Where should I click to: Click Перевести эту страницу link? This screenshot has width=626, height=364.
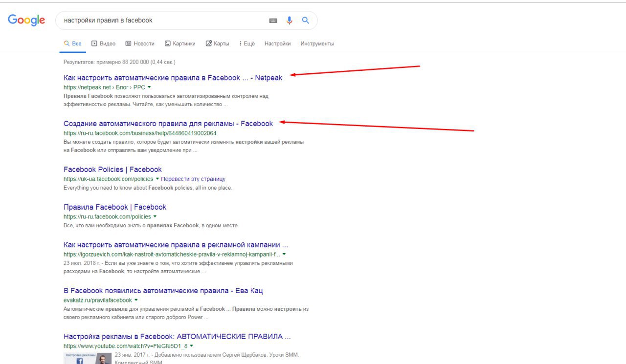click(193, 179)
